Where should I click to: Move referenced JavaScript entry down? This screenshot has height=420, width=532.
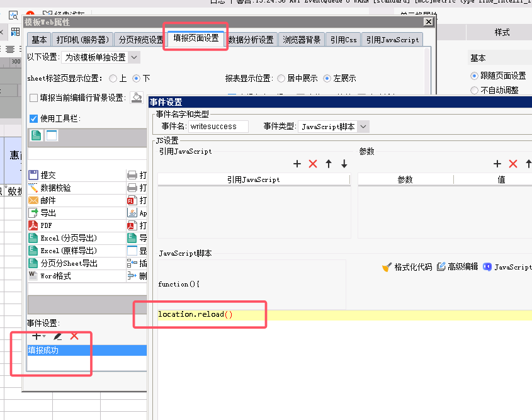pos(344,164)
